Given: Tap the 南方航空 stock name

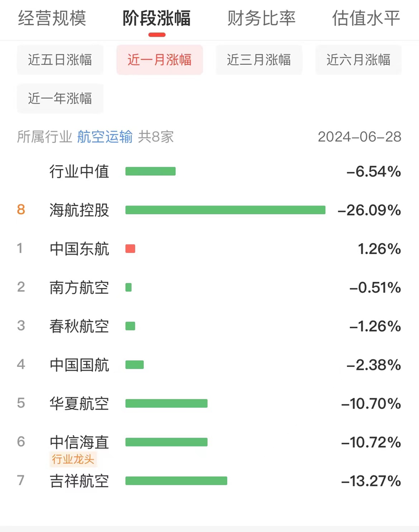Looking at the screenshot, I should pyautogui.click(x=79, y=288).
